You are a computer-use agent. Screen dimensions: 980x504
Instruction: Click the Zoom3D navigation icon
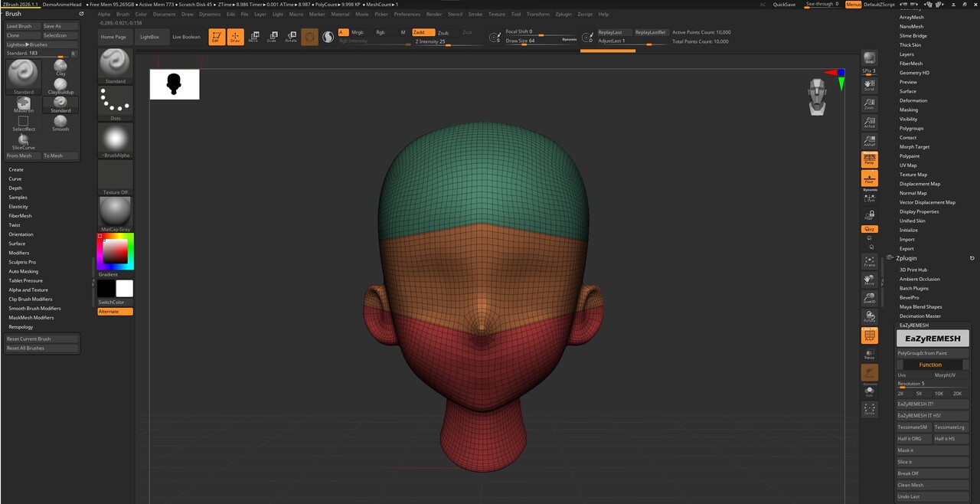click(x=869, y=298)
